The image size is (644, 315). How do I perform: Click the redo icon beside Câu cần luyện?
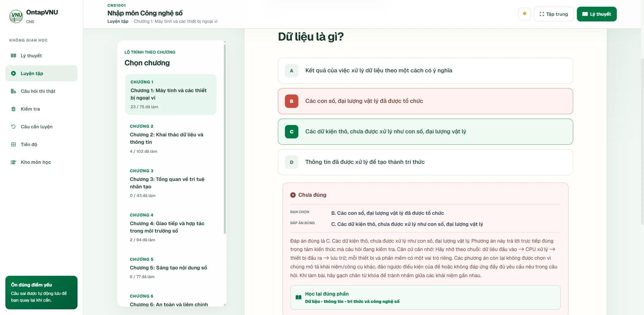(x=13, y=127)
